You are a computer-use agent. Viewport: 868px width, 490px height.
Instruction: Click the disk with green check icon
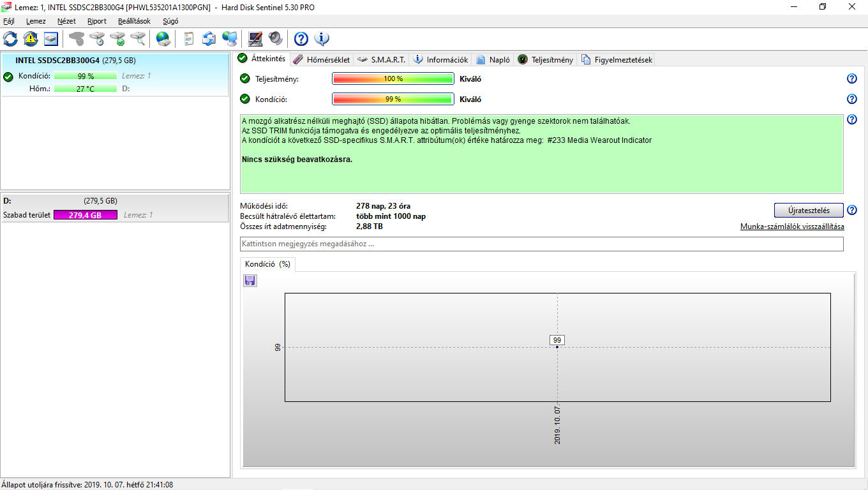[117, 39]
